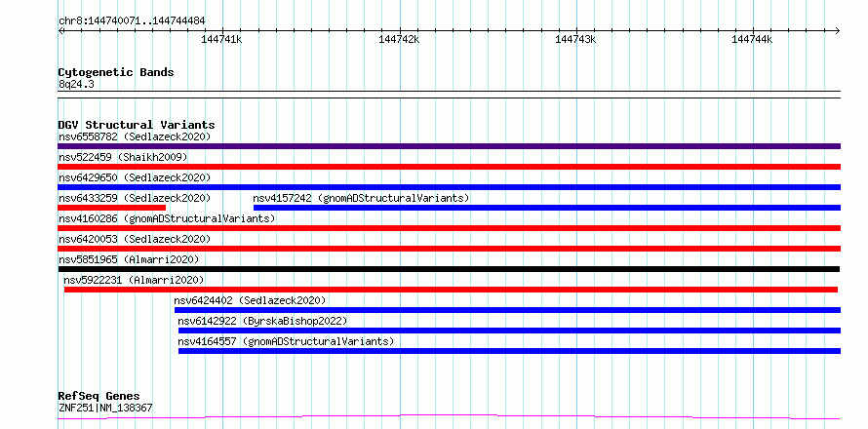Select the 8q24.3 band label

coord(76,84)
